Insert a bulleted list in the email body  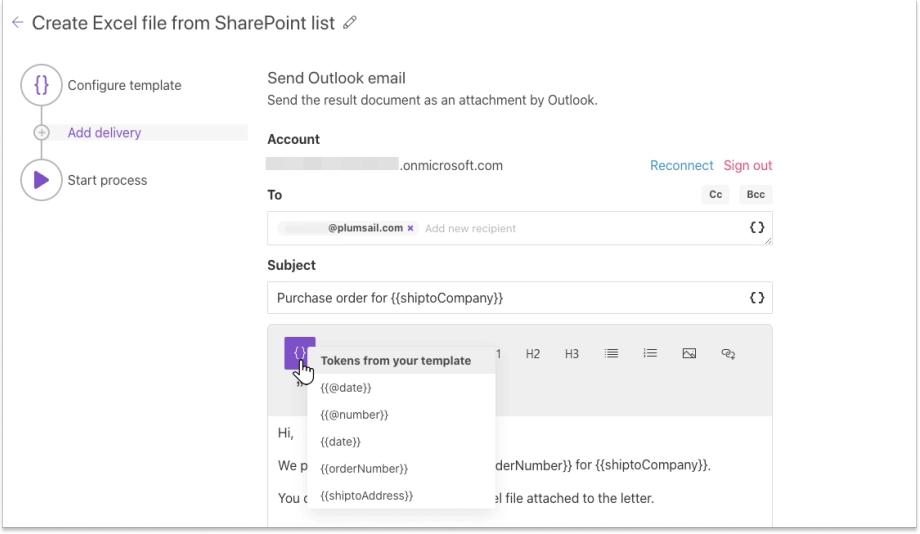(x=611, y=353)
